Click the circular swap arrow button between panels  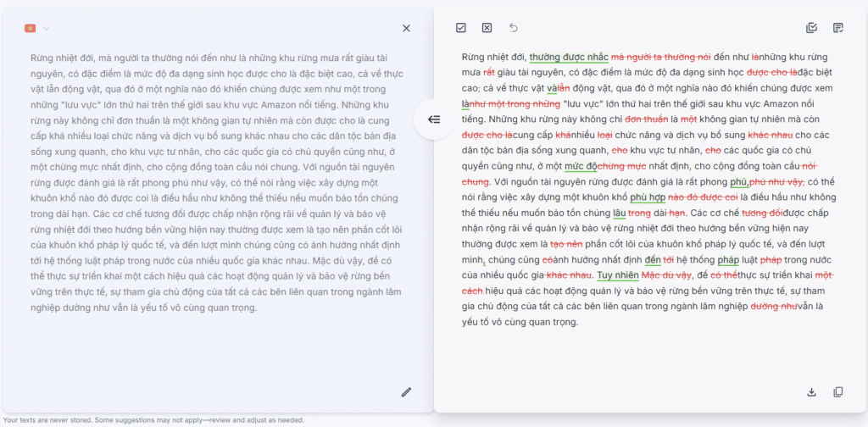point(433,119)
